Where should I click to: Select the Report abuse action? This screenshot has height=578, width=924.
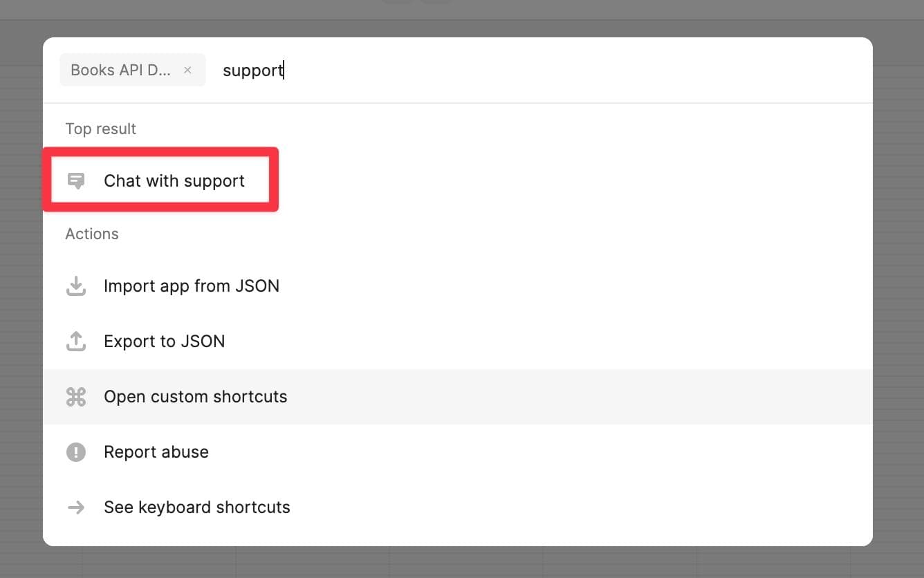[x=156, y=452]
